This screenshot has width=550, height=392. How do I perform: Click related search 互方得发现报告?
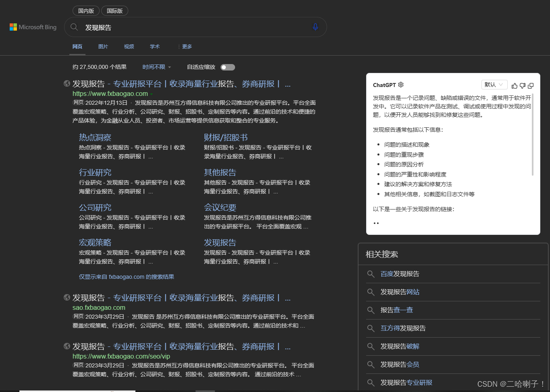tap(403, 328)
